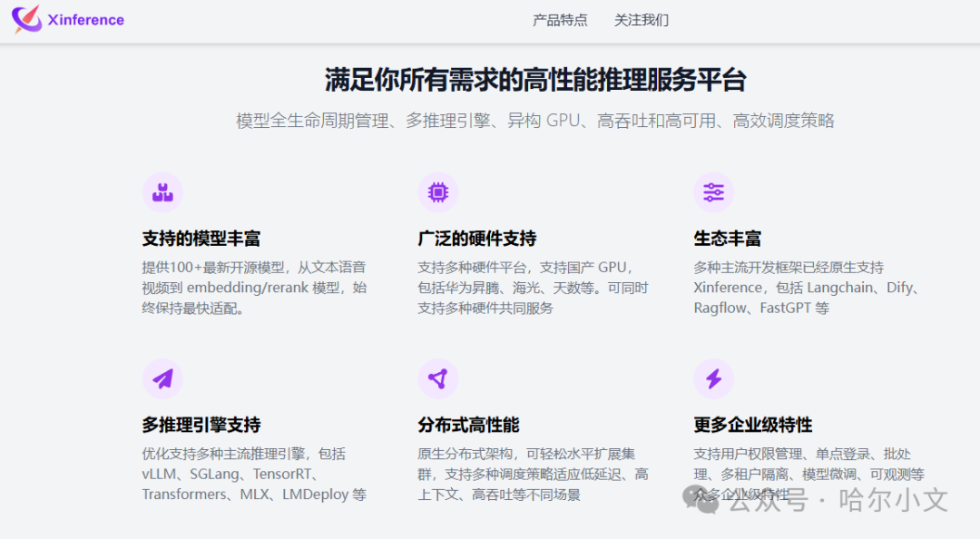
Task: Click the network nodes icon above 分布式高性能
Action: pos(438,378)
